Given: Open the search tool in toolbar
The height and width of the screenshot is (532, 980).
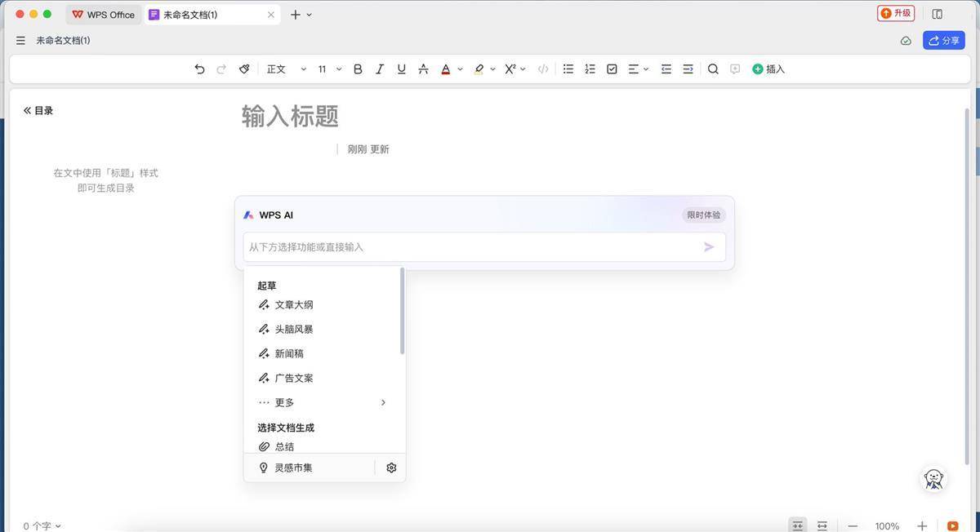Looking at the screenshot, I should pos(713,69).
